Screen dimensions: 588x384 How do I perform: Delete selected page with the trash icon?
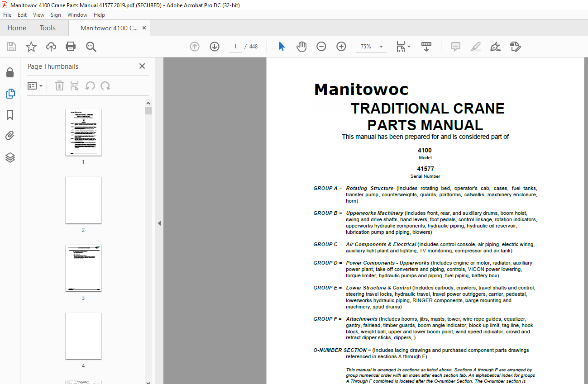tap(59, 85)
